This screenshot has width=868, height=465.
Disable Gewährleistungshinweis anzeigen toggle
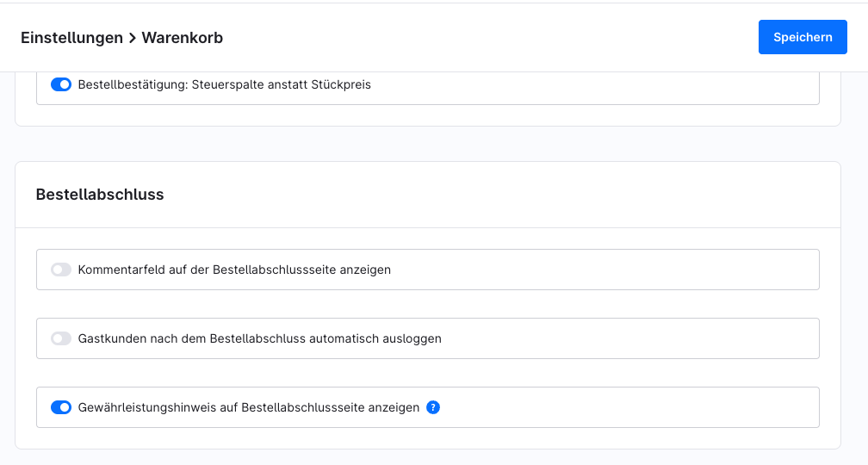61,407
